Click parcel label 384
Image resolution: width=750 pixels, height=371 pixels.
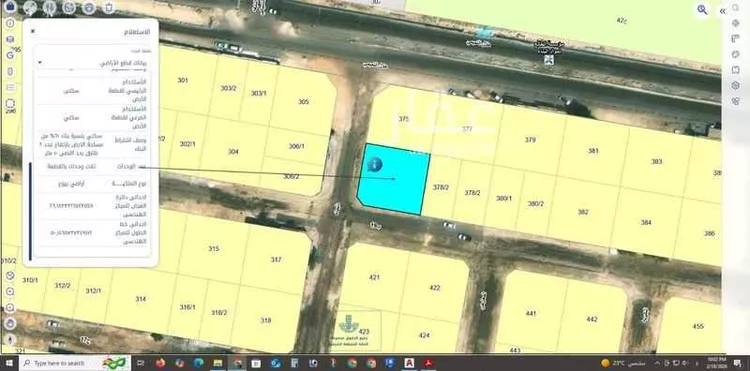[x=646, y=222]
